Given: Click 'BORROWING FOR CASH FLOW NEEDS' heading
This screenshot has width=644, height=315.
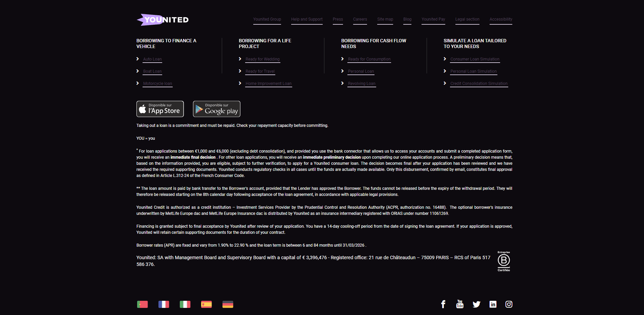Looking at the screenshot, I should [373, 43].
